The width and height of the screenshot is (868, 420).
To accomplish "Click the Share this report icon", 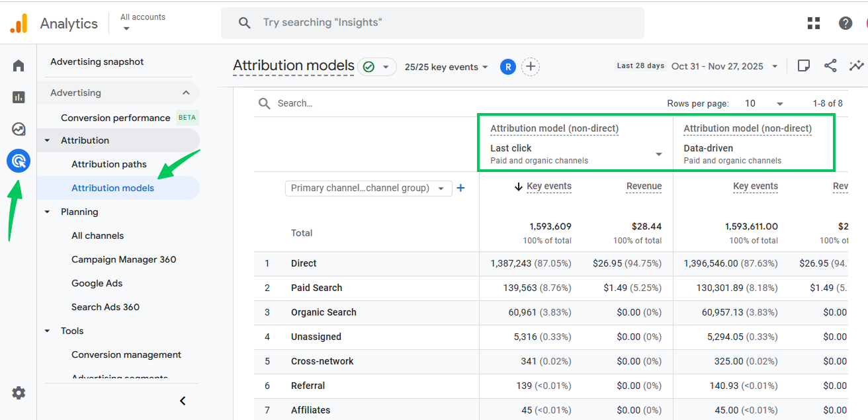I will tap(830, 66).
